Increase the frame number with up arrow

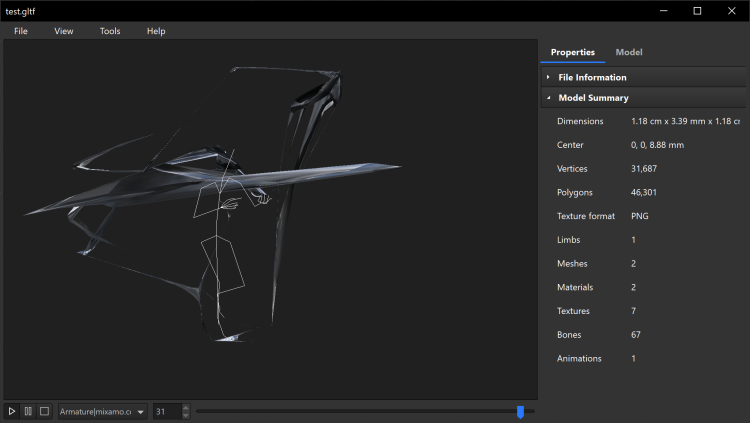(x=185, y=407)
